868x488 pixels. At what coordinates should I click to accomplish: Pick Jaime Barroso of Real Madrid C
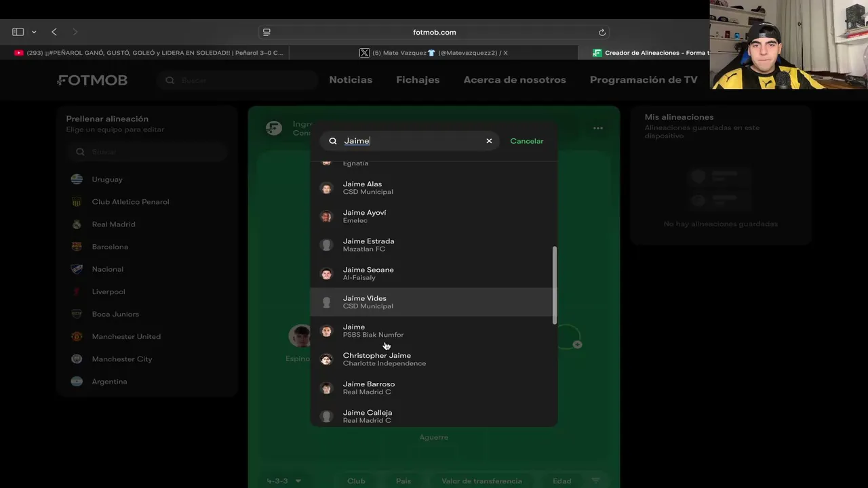tap(434, 387)
